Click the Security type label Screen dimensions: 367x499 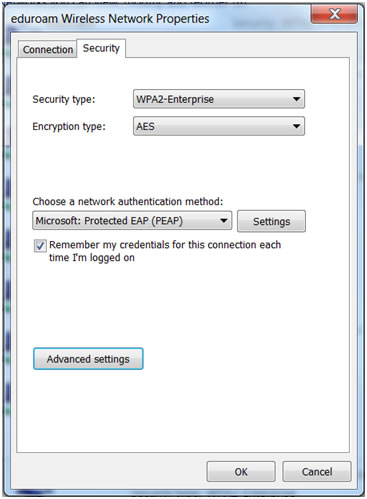tap(64, 99)
